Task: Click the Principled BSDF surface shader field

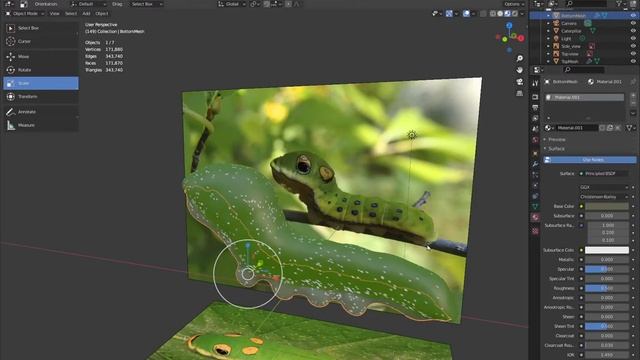Action: pos(603,174)
